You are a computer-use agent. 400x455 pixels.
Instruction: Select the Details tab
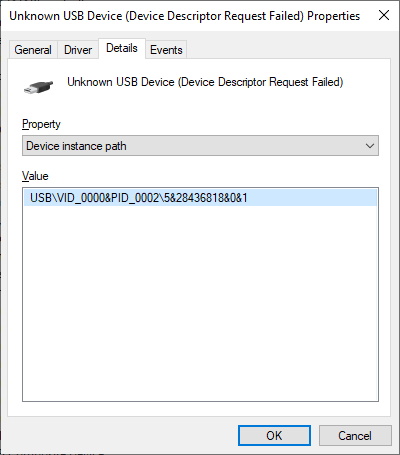point(122,48)
